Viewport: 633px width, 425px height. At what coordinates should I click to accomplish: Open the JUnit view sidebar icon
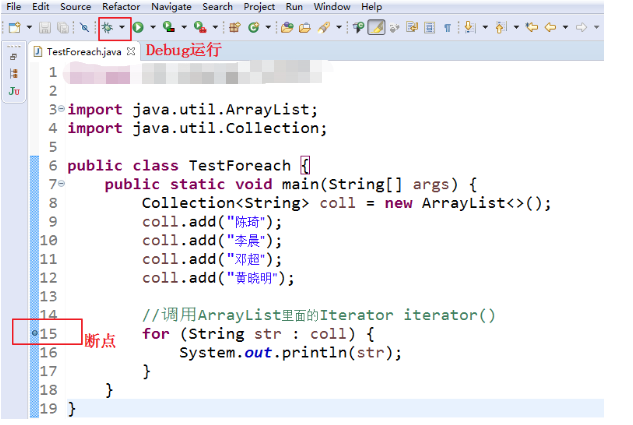click(14, 91)
